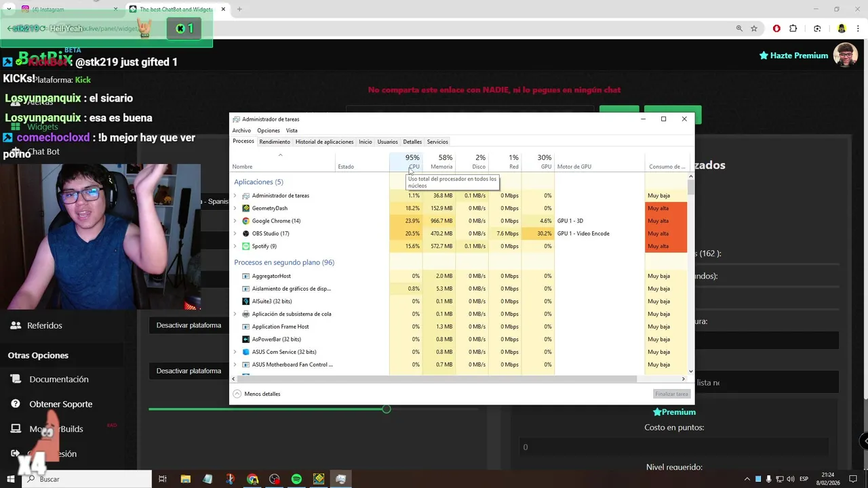The height and width of the screenshot is (488, 868).
Task: Open the Archivo menu
Action: (241, 130)
